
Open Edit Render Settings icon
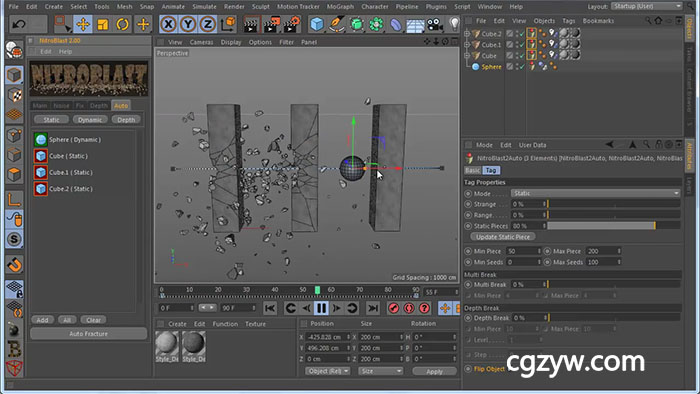(291, 24)
